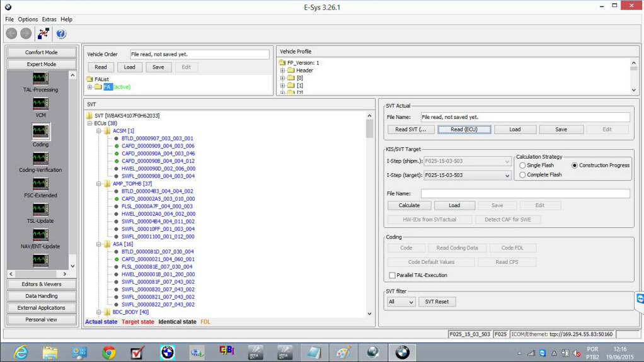
Task: Enable Parallel TAL-Execution checkbox
Action: pyautogui.click(x=392, y=275)
